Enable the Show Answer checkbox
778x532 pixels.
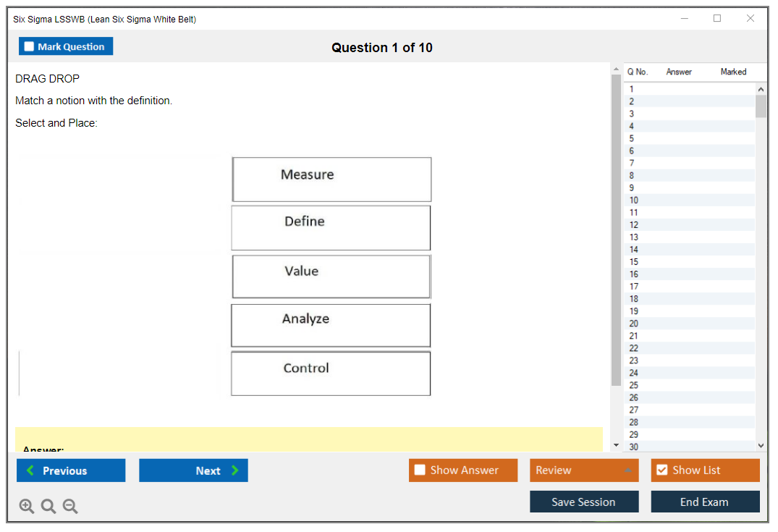(x=420, y=470)
